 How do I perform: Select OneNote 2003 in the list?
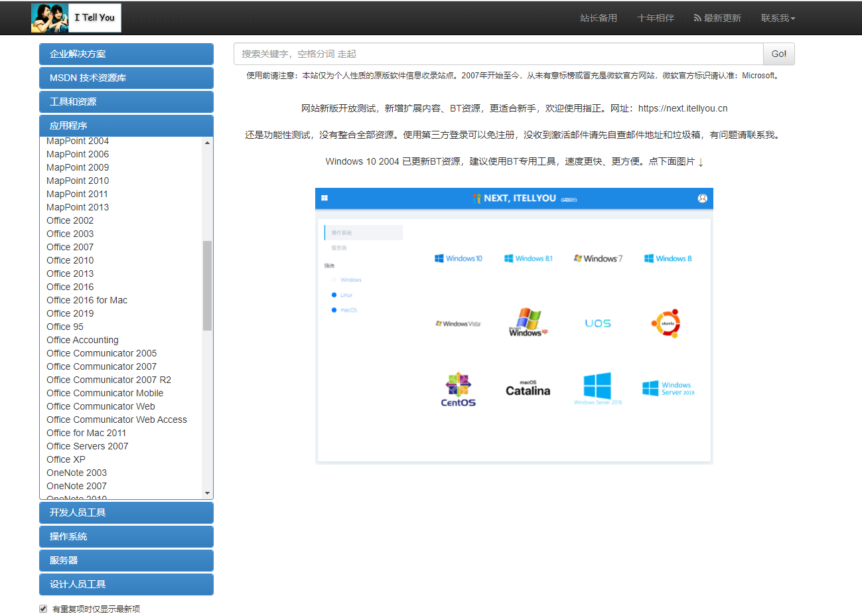(77, 473)
